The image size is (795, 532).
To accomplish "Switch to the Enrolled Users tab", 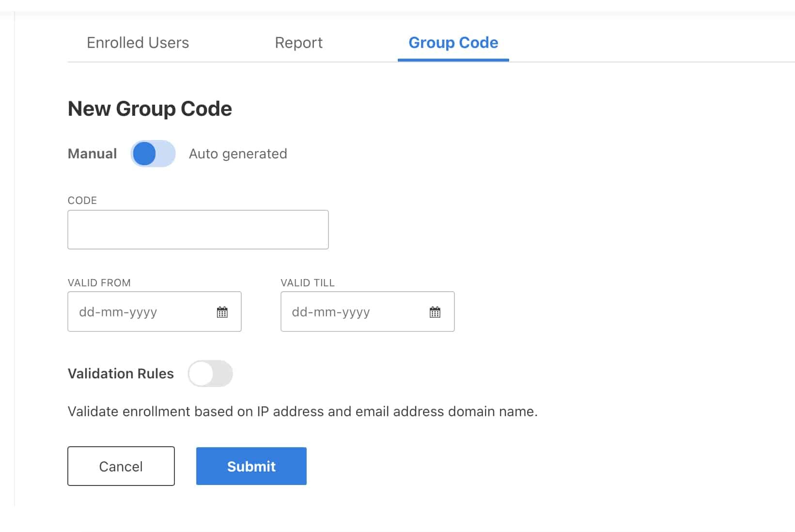I will (x=138, y=43).
